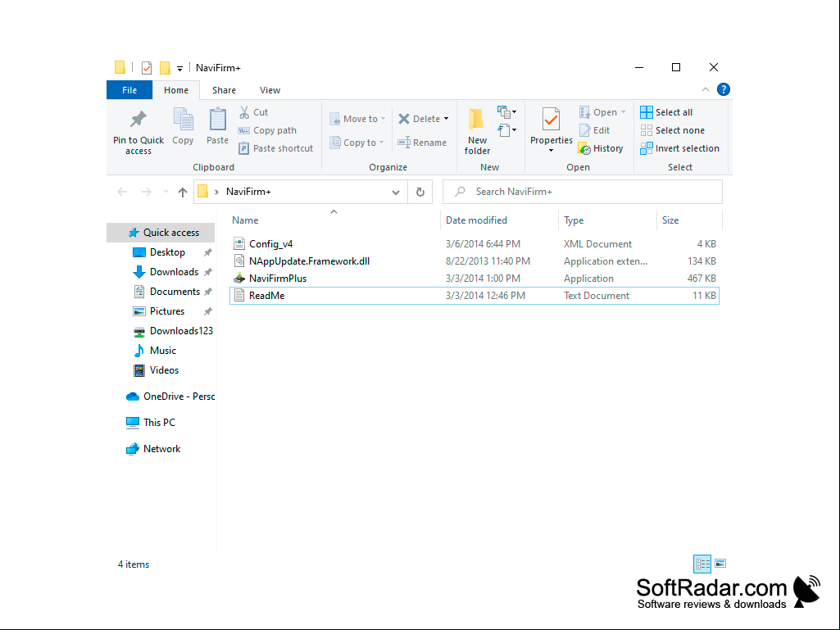Image resolution: width=840 pixels, height=630 pixels.
Task: Open OneDrive - Personal in navigation pane
Action: click(170, 397)
